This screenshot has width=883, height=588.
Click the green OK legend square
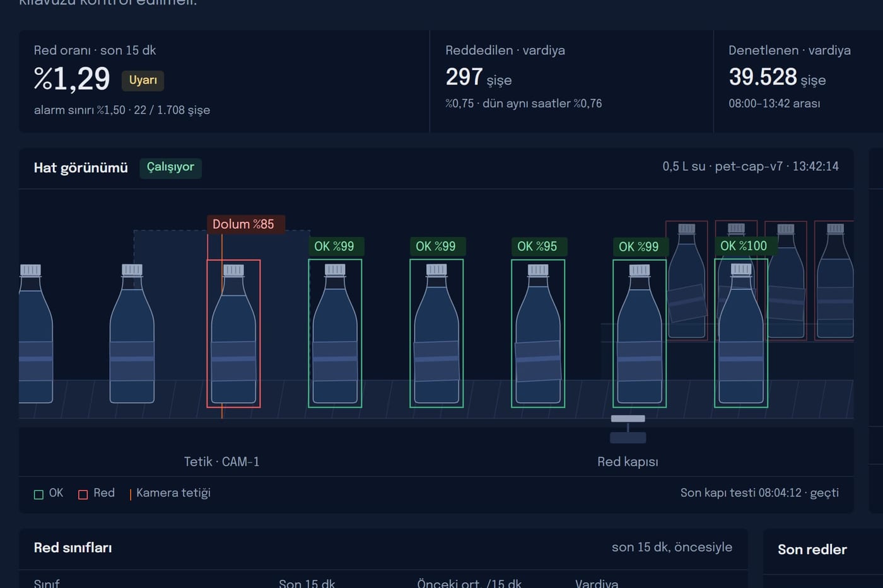pos(38,495)
